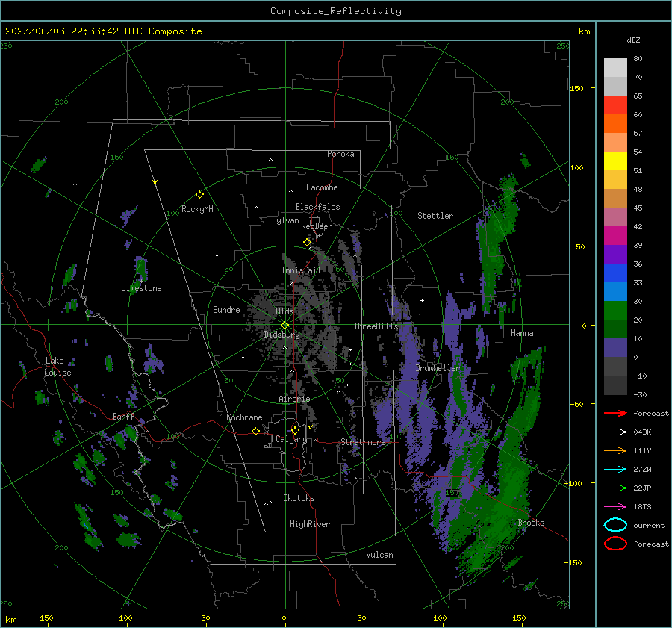Click the Drumheller city label
The image size is (672, 628).
click(x=438, y=368)
